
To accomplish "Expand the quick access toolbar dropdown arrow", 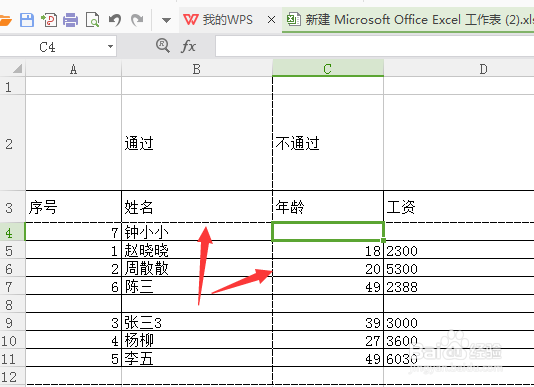I will pyautogui.click(x=166, y=20).
